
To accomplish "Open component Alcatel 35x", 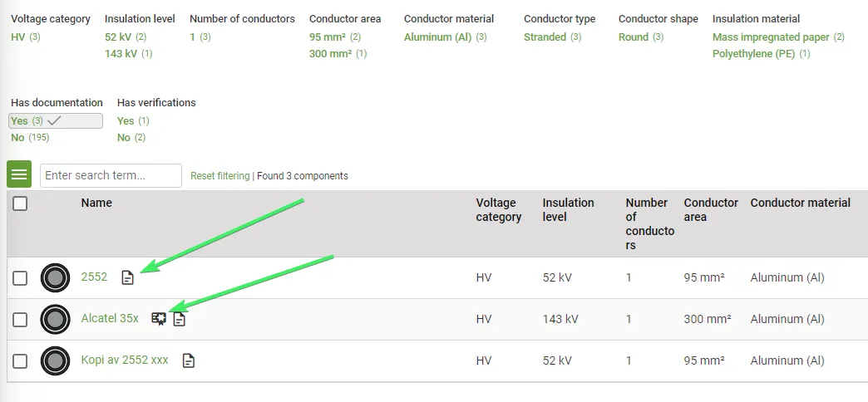I will (110, 318).
